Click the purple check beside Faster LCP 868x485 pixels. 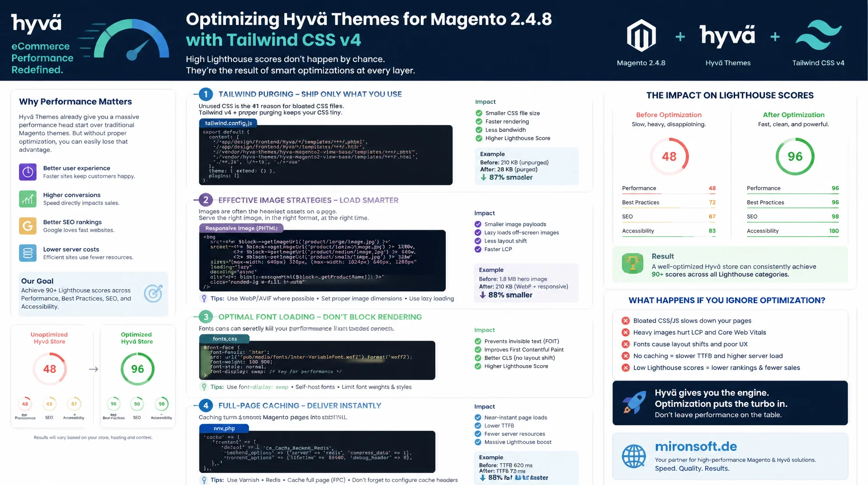tap(478, 249)
